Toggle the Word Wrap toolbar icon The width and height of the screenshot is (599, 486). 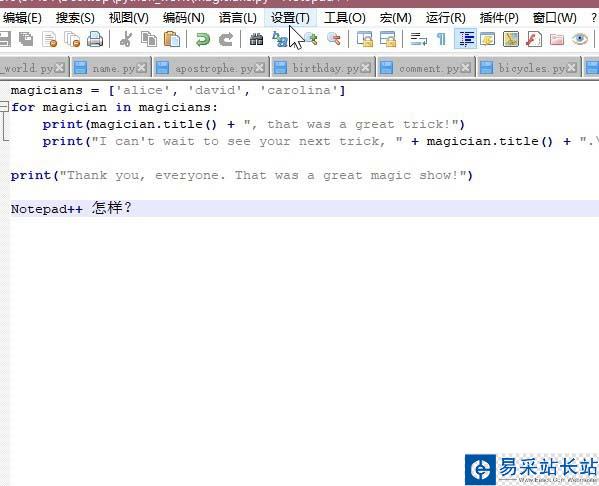click(419, 39)
